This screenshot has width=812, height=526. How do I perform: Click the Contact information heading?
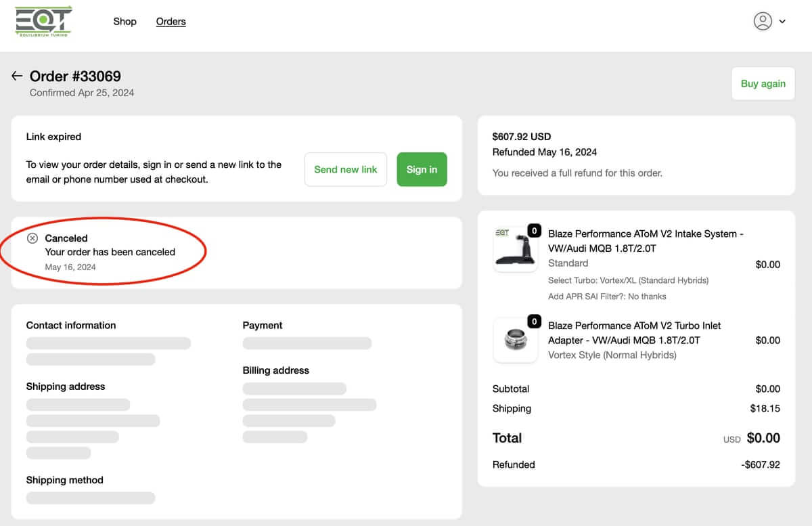pyautogui.click(x=71, y=325)
